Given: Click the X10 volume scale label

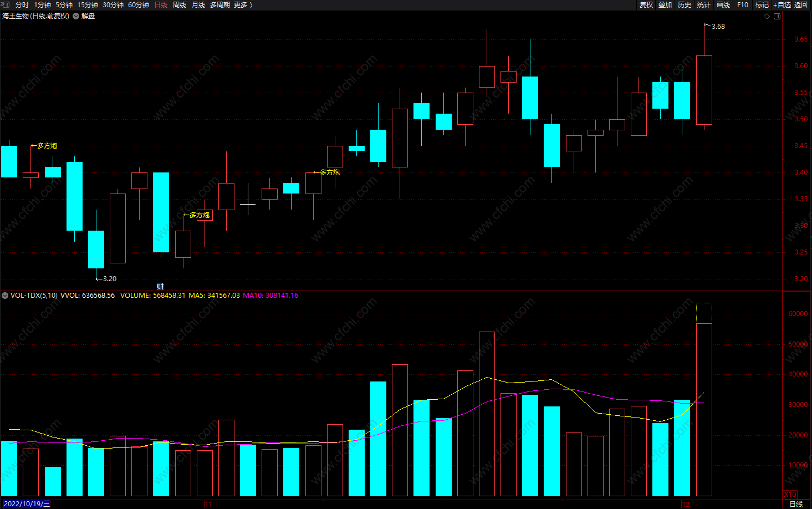Looking at the screenshot, I should (x=790, y=494).
